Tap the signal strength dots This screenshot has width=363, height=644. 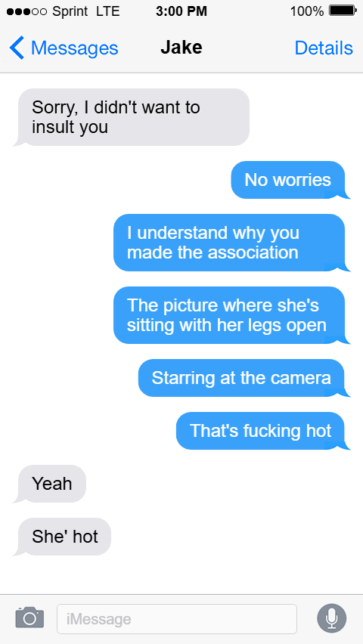[x=27, y=11]
